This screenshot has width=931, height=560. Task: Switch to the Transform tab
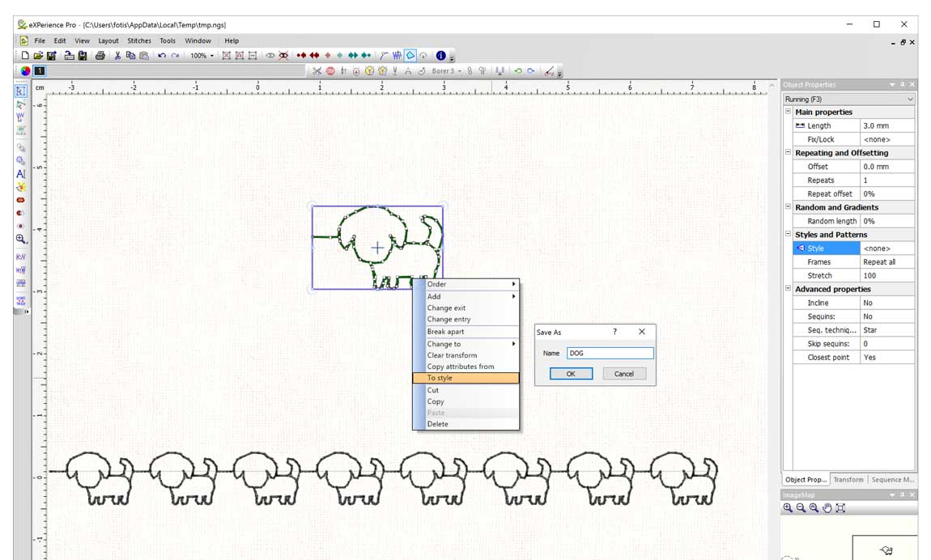pyautogui.click(x=848, y=479)
